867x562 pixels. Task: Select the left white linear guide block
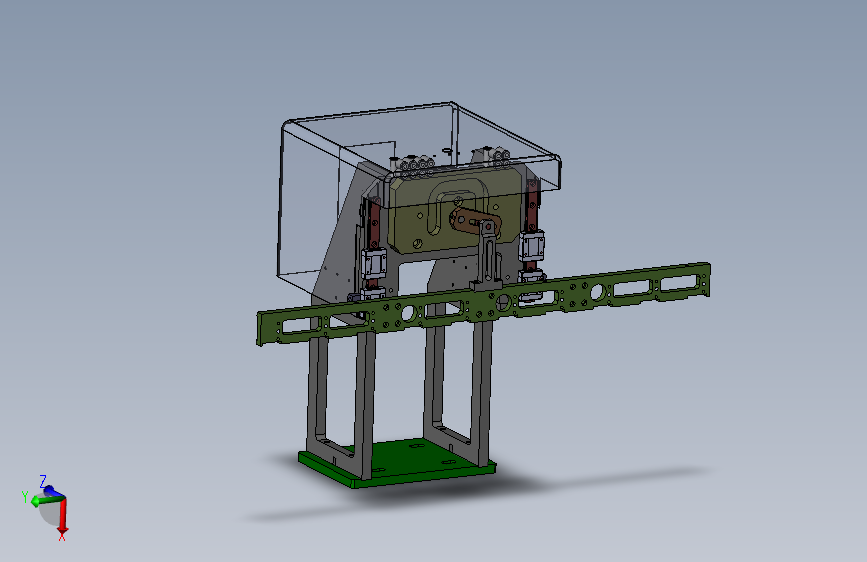point(374,263)
